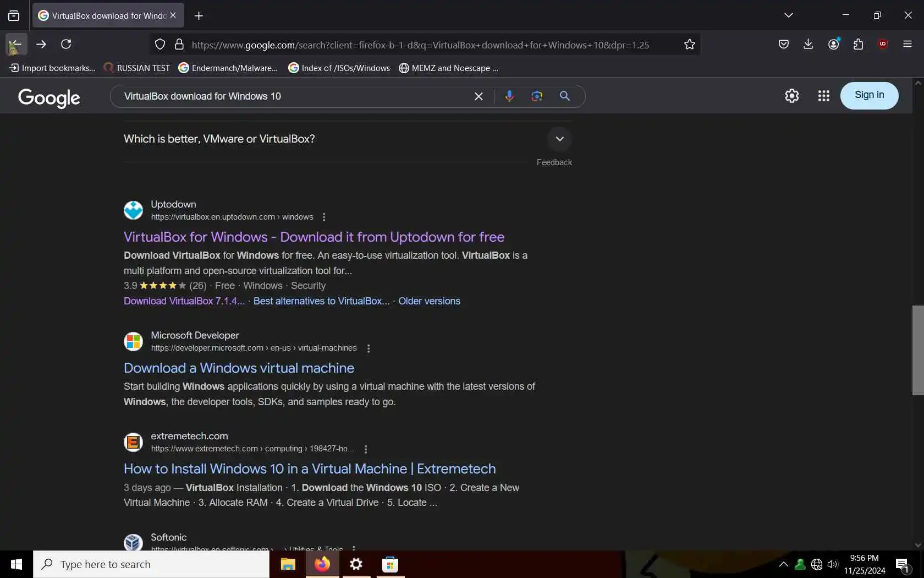Search by image with Google Lens
The image size is (924, 578).
coord(537,96)
